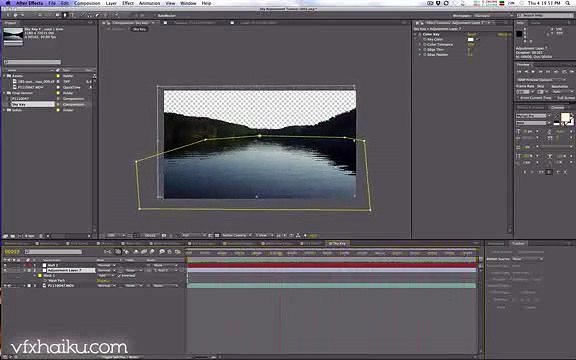Expand the Edge Feather property

click(x=420, y=55)
